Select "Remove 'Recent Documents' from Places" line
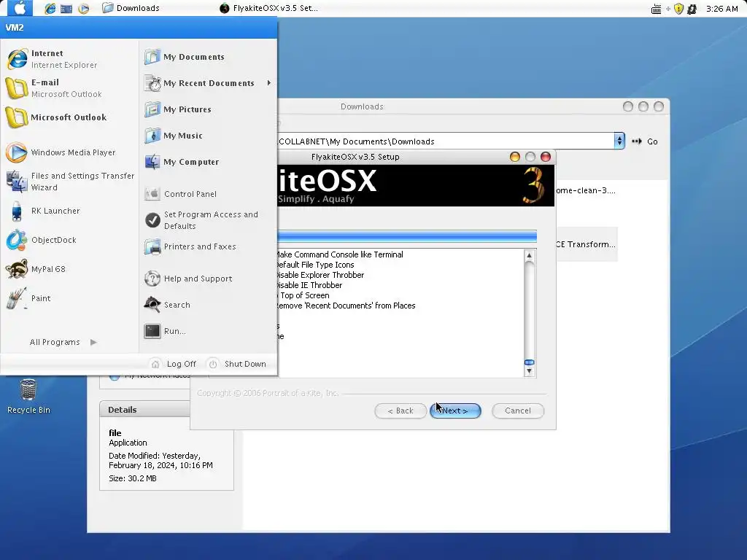This screenshot has width=747, height=560. click(x=345, y=306)
